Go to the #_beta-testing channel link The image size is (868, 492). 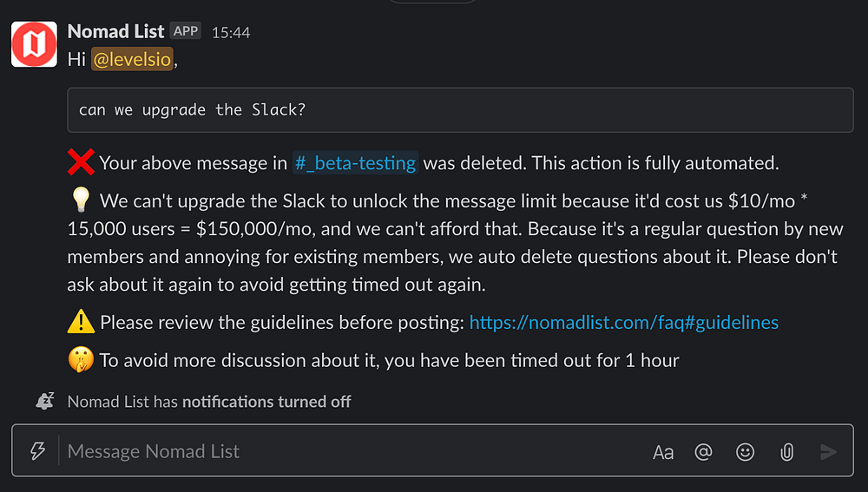point(356,162)
